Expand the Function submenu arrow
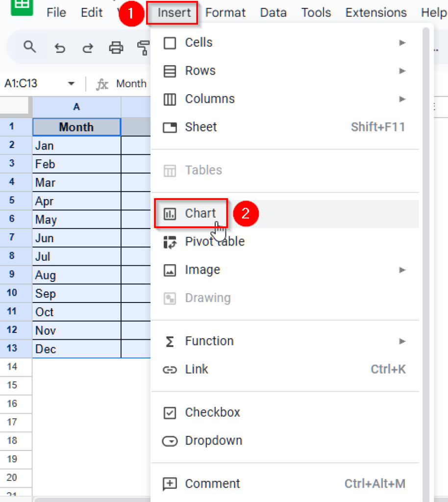 point(402,341)
